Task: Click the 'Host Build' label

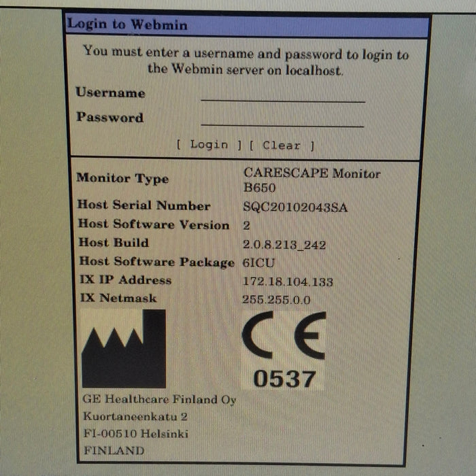Action: point(114,243)
